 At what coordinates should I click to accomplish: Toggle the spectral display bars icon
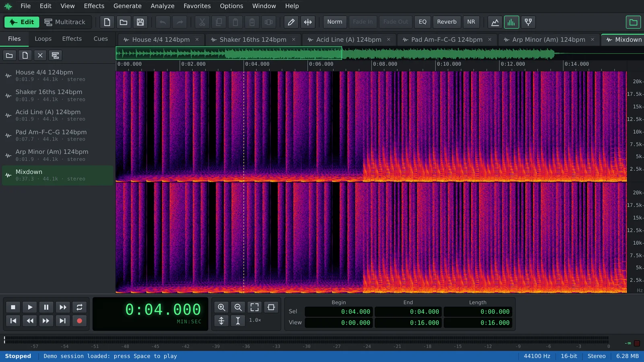pyautogui.click(x=511, y=22)
